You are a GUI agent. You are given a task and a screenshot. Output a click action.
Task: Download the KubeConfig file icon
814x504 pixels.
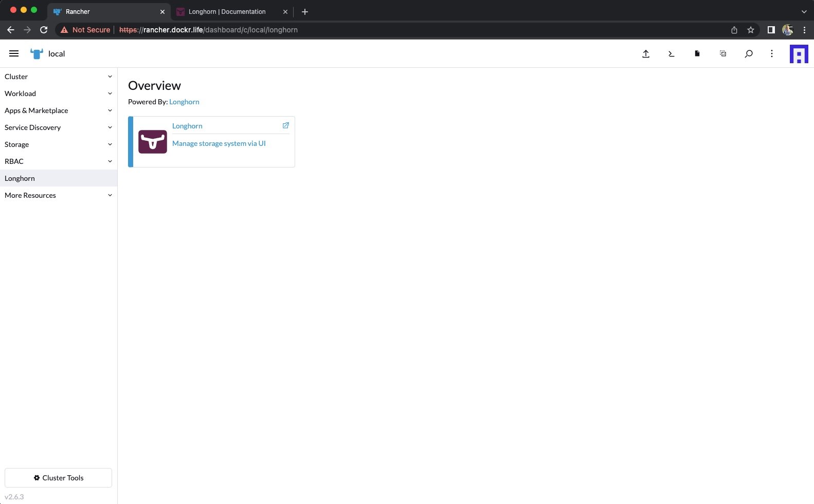coord(697,53)
